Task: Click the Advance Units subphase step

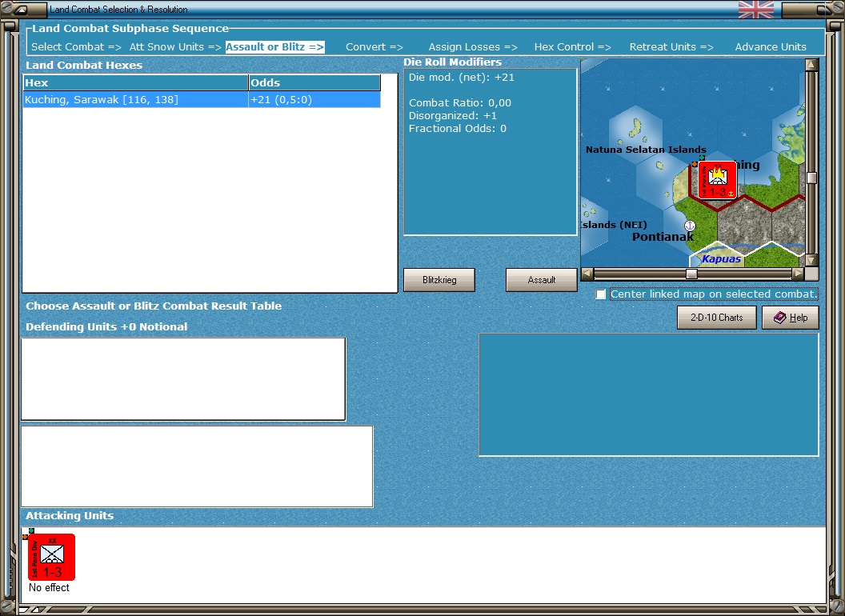Action: [771, 47]
